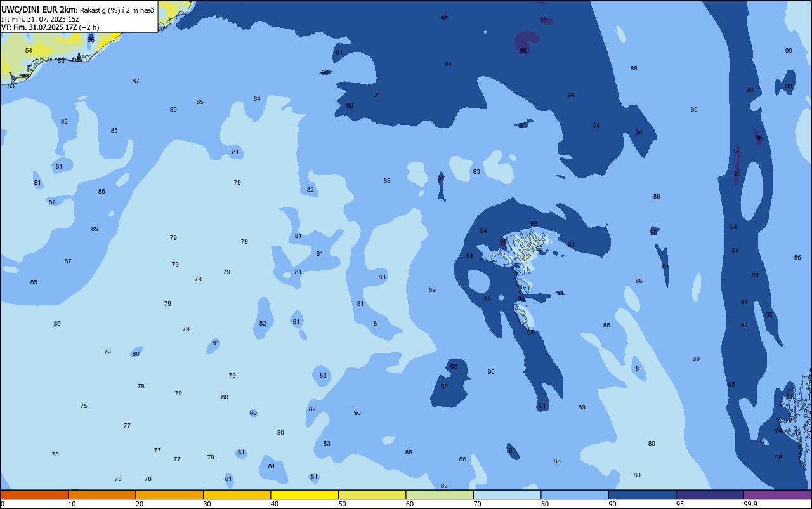Select the 95–99.9 navy legend swatch

(710, 494)
